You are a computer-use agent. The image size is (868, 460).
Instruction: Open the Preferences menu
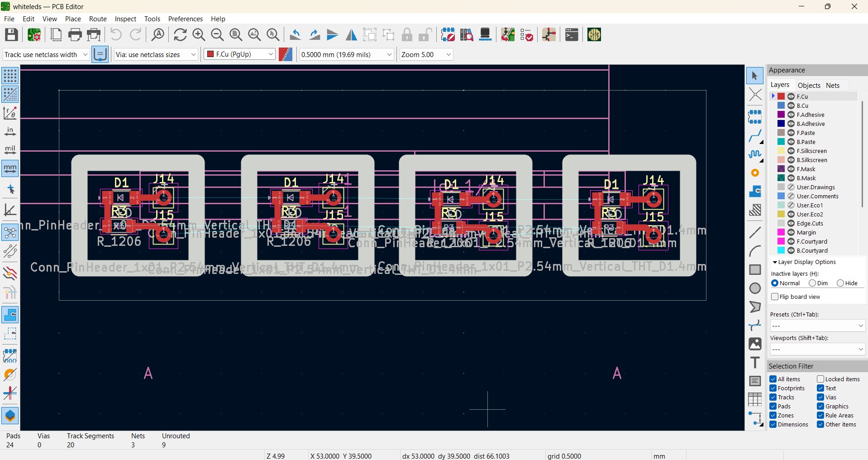pos(185,19)
